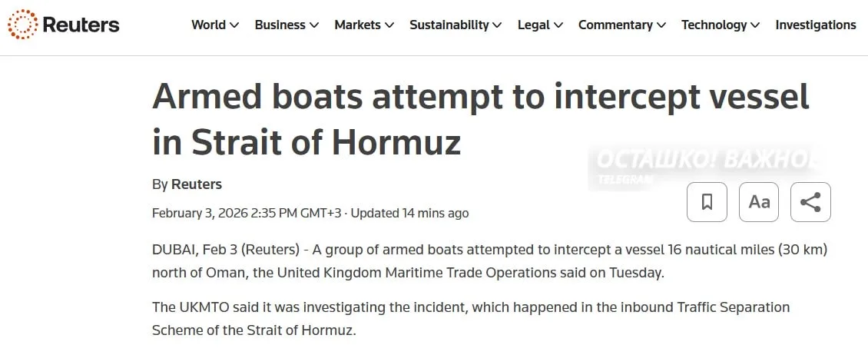Viewport: 868px width, 355px height.
Task: Expand the Markets dropdown chevron
Action: click(389, 25)
